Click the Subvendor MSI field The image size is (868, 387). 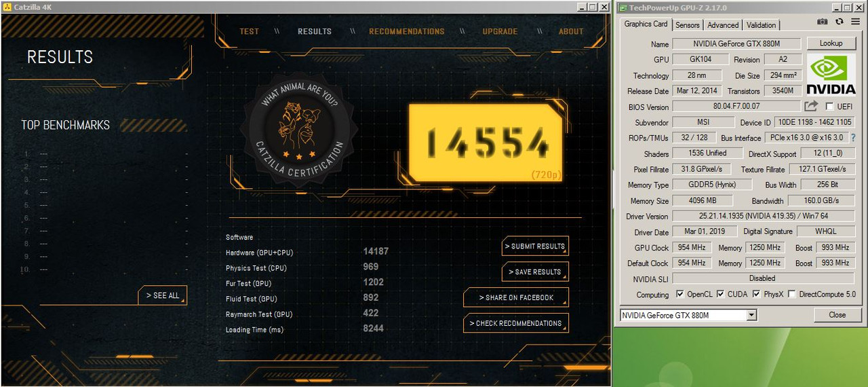pos(703,122)
